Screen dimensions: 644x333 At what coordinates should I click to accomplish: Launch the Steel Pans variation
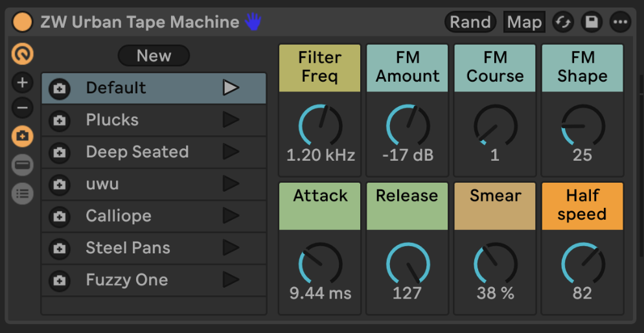[x=231, y=248]
